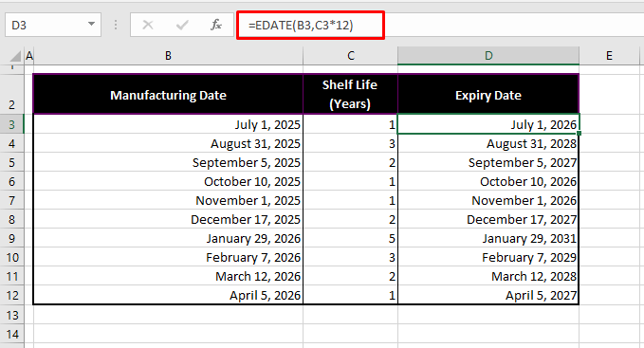Viewport: 644px width, 348px height.
Task: Select row 13 header
Action: coord(12,315)
